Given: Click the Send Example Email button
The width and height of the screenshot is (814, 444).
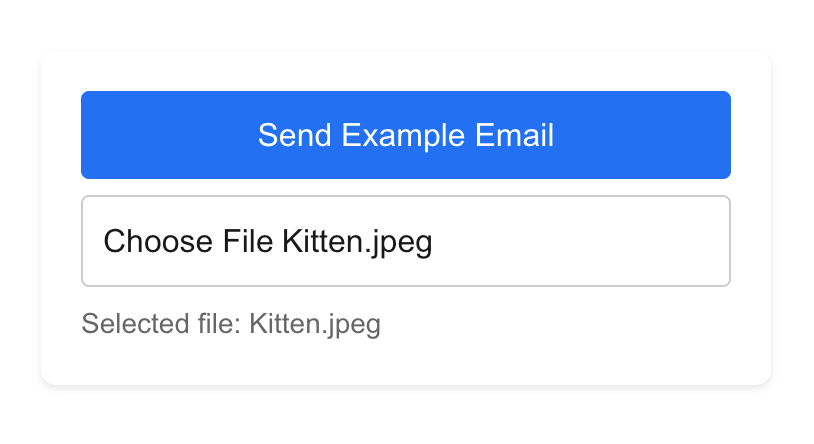Looking at the screenshot, I should click(x=405, y=135).
